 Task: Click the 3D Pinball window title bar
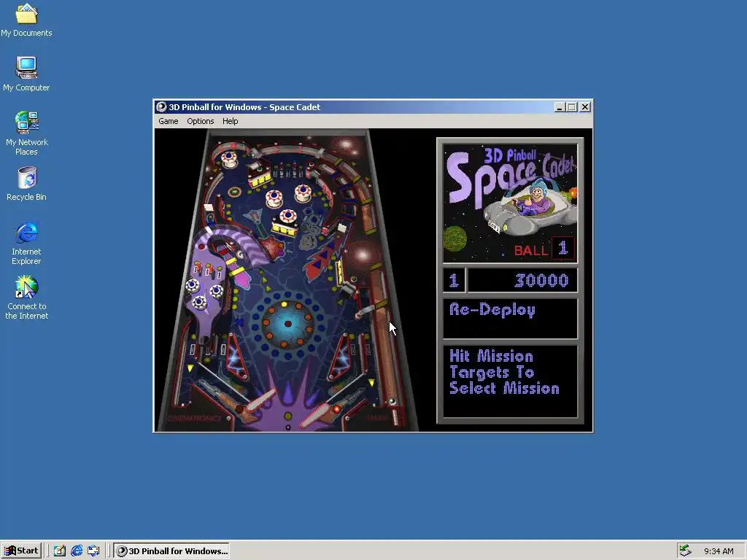point(373,107)
